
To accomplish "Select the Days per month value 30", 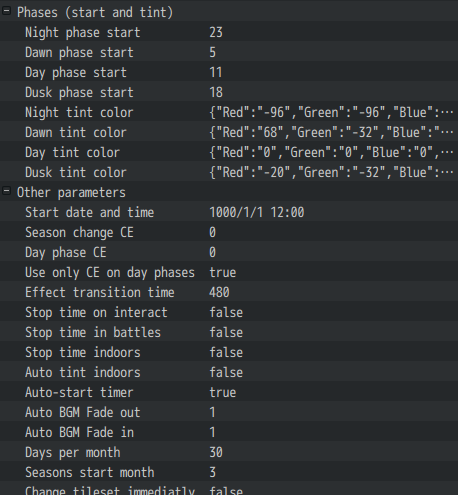I will point(216,452).
